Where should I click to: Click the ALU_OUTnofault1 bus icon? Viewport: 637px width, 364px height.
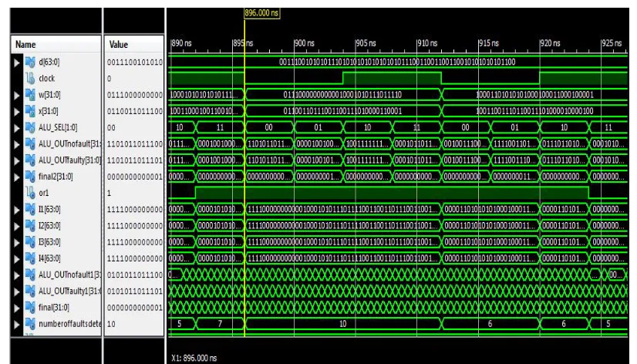click(x=30, y=275)
